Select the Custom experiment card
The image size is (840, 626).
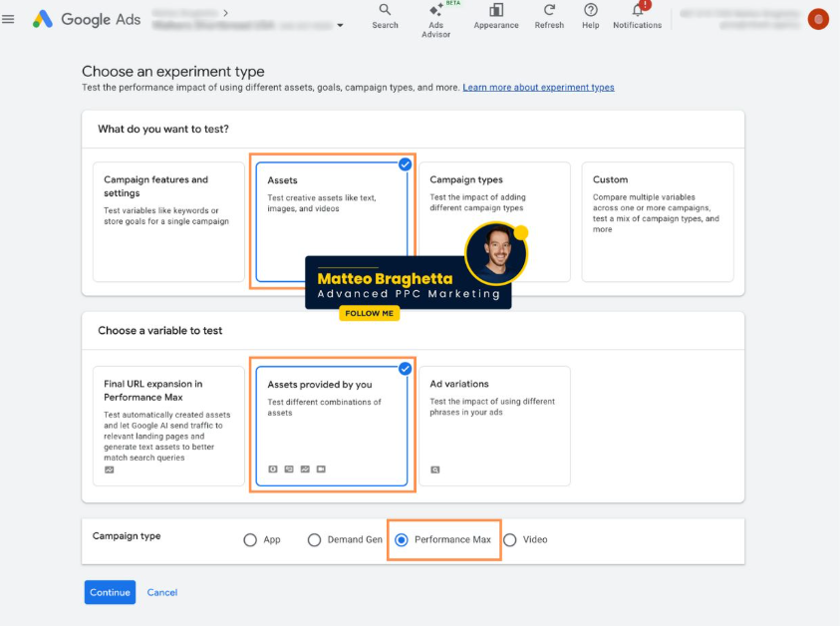coord(658,221)
